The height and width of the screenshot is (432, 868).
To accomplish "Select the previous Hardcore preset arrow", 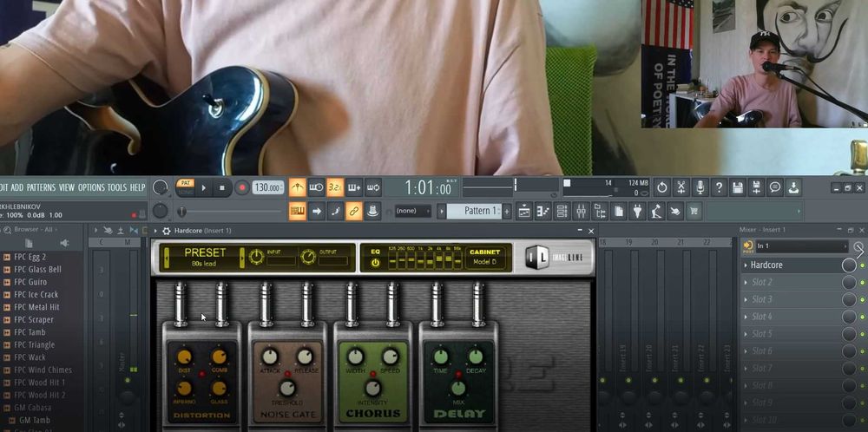I will tap(167, 258).
